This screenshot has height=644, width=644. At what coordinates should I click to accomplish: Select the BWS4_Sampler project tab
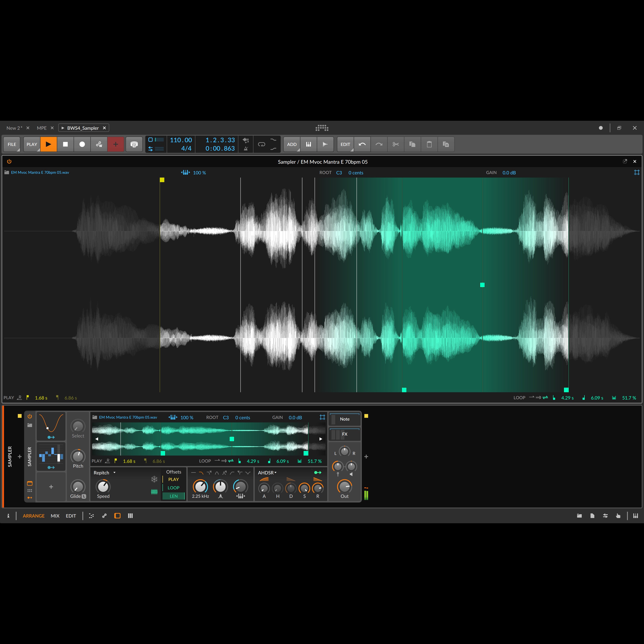click(x=83, y=128)
